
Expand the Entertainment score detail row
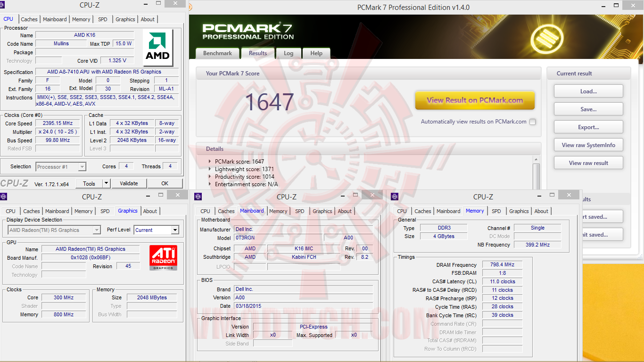[x=210, y=184]
